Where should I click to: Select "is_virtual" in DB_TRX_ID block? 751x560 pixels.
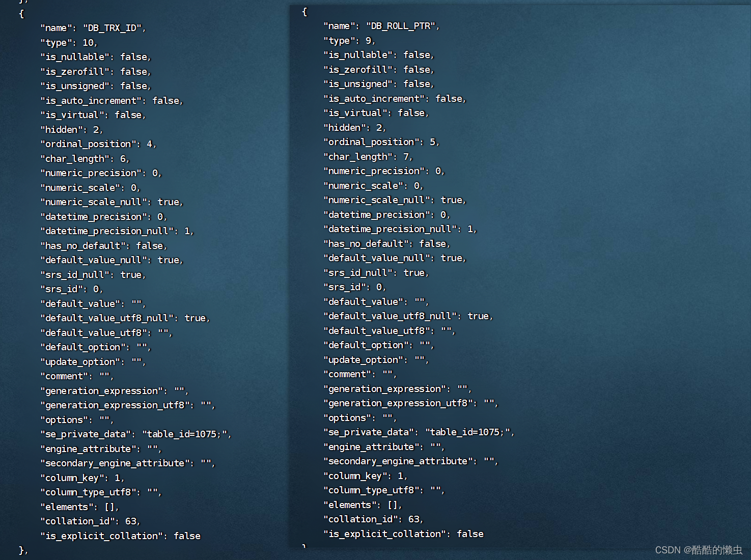(93, 115)
